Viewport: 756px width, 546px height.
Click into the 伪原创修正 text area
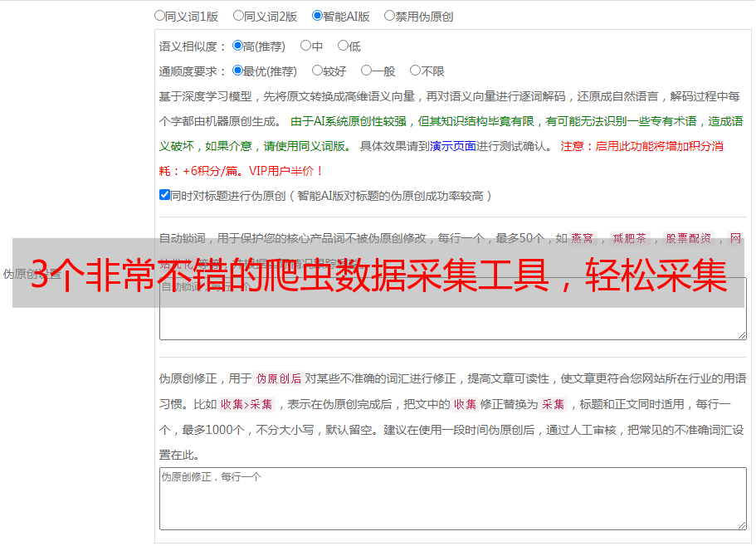[452, 502]
